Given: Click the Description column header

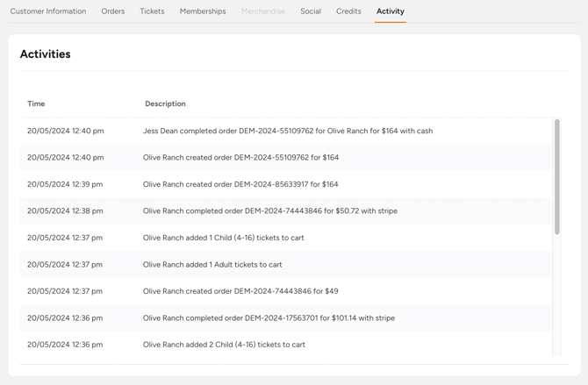Looking at the screenshot, I should click(165, 103).
